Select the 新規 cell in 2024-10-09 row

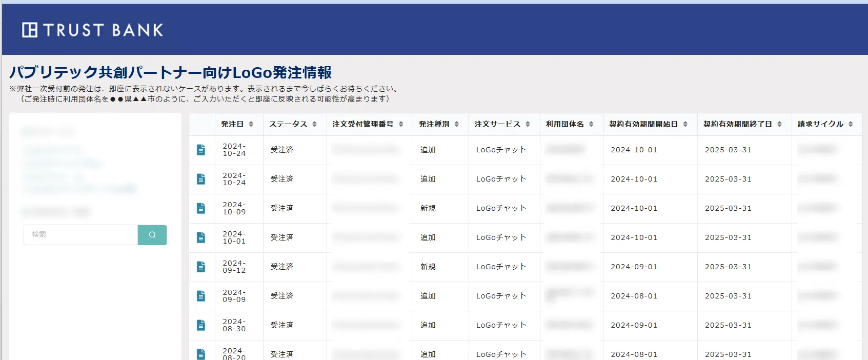click(x=428, y=208)
